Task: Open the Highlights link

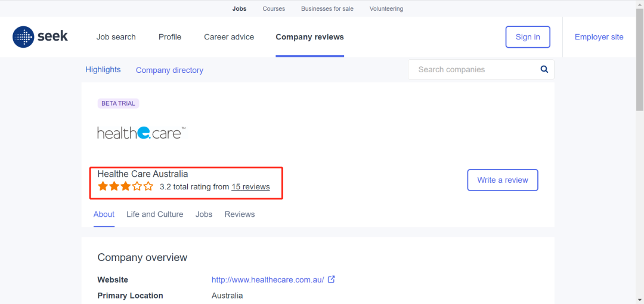Action: [x=103, y=69]
